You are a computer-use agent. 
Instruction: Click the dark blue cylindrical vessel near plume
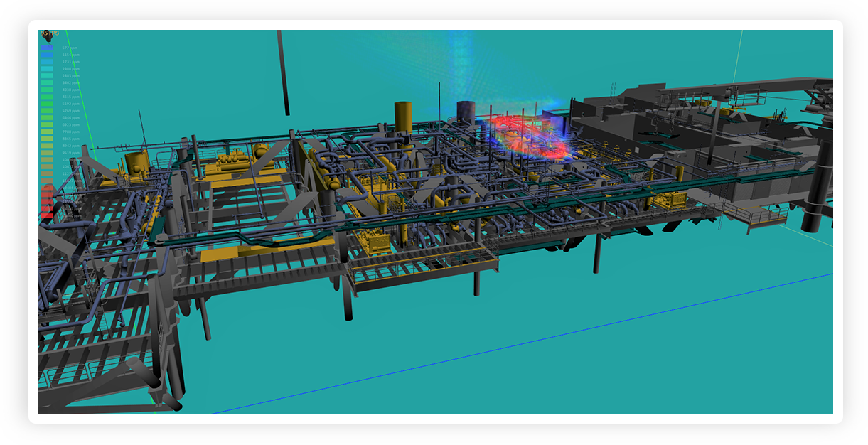(x=466, y=114)
